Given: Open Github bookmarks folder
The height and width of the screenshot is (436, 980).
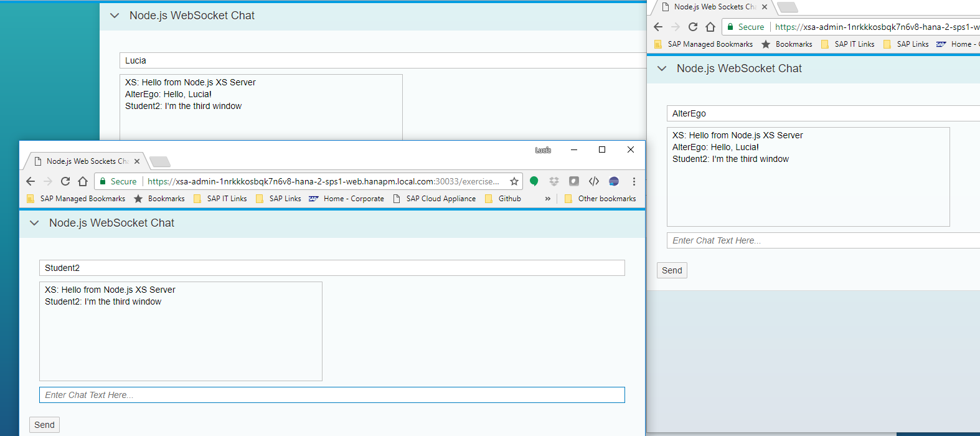Looking at the screenshot, I should (x=503, y=199).
